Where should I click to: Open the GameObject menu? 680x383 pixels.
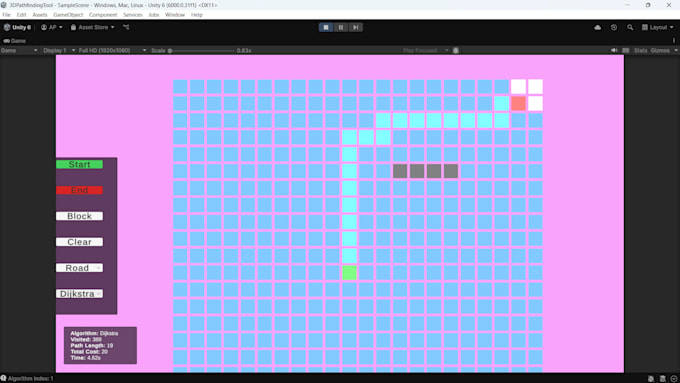68,15
